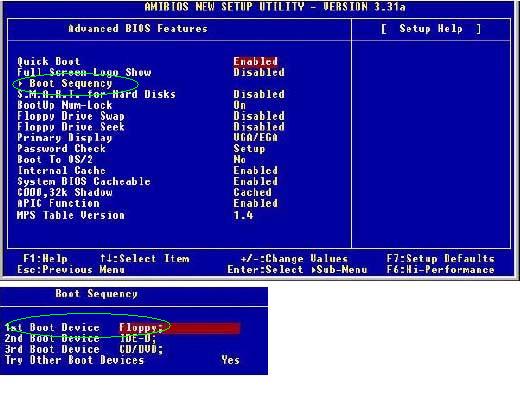Select the MPS Table Version label

(x=71, y=215)
